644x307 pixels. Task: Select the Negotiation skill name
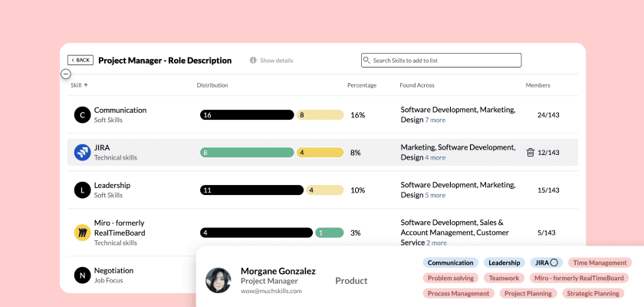tap(113, 270)
